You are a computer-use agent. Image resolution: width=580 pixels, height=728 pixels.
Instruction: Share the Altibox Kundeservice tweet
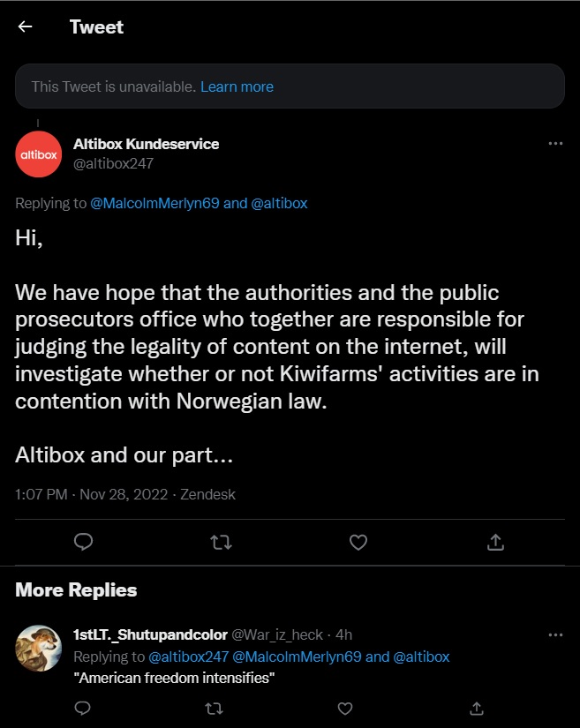[x=495, y=542]
